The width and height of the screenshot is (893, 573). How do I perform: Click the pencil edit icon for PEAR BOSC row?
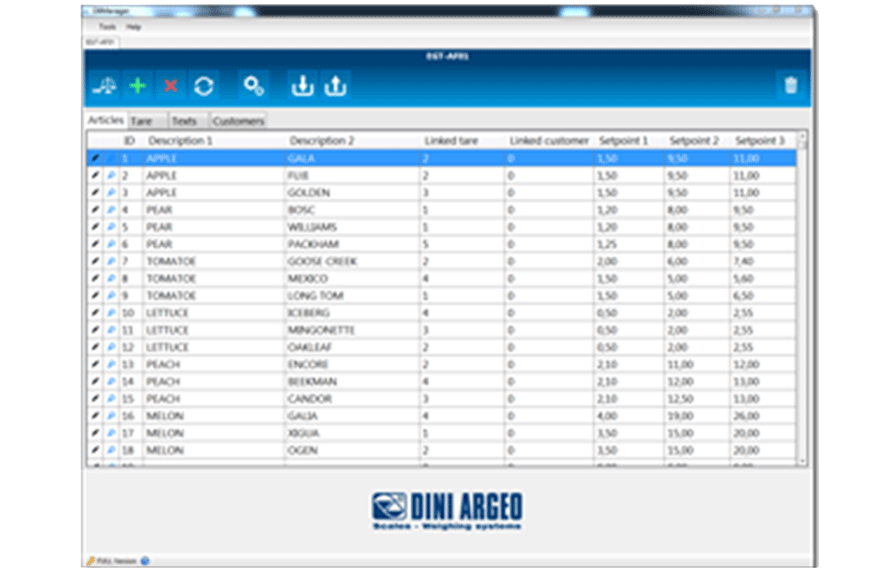(x=95, y=210)
